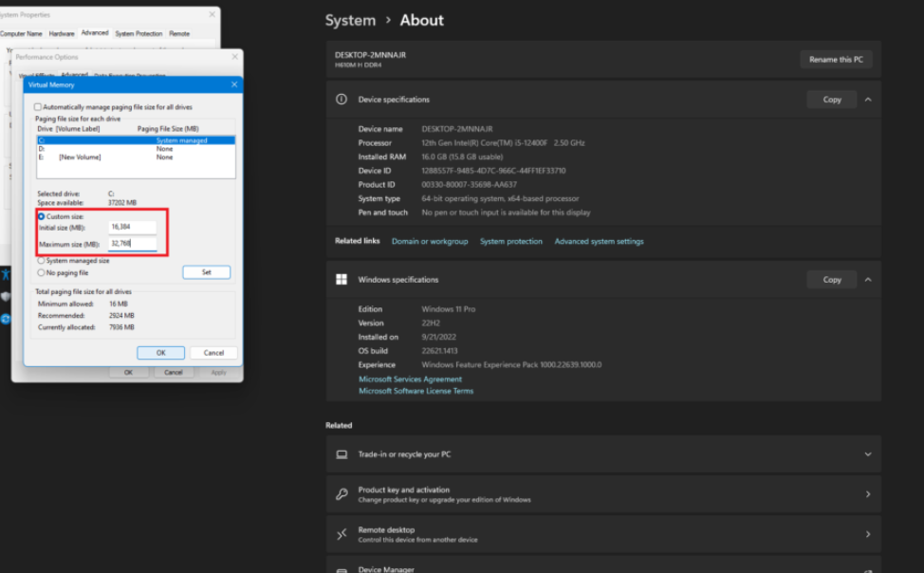Click the laptop icon for Trade-in or recycle
The width and height of the screenshot is (924, 573).
[x=342, y=454]
